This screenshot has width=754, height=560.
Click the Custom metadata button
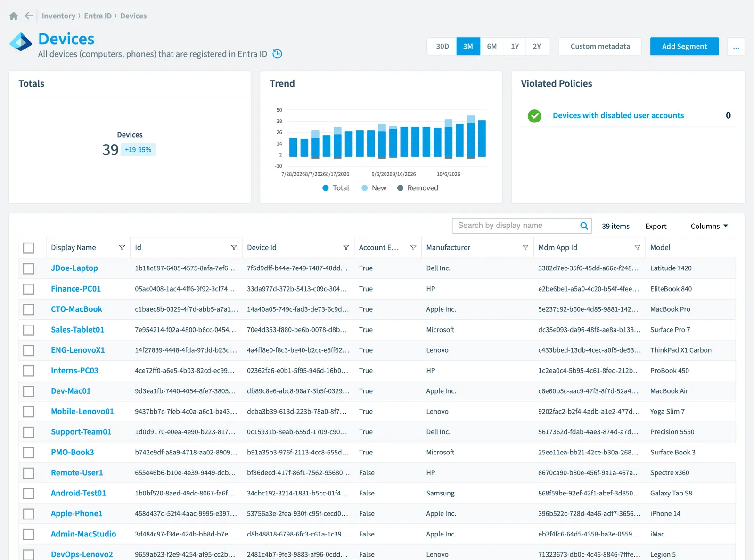click(600, 46)
